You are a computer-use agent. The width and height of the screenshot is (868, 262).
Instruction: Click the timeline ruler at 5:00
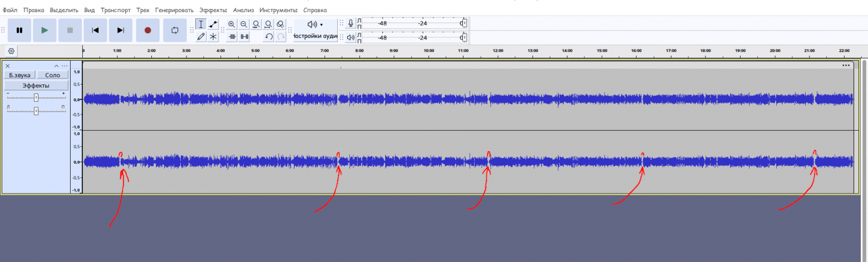coord(255,51)
